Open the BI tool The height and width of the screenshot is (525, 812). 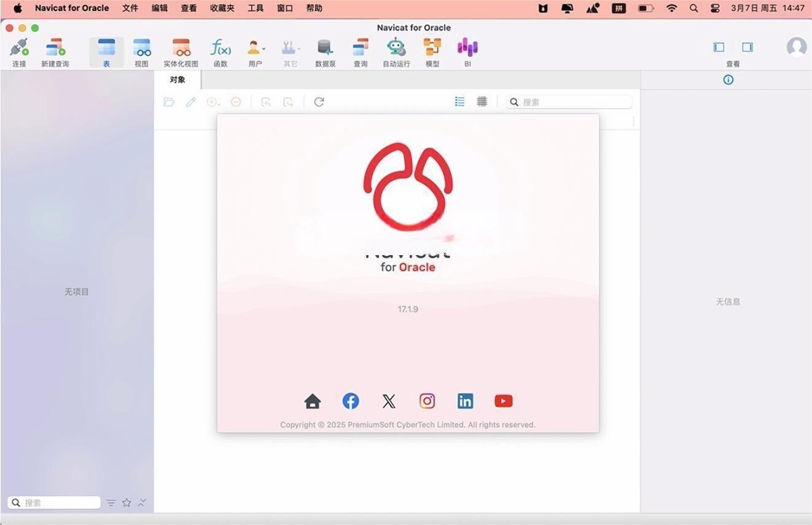467,52
